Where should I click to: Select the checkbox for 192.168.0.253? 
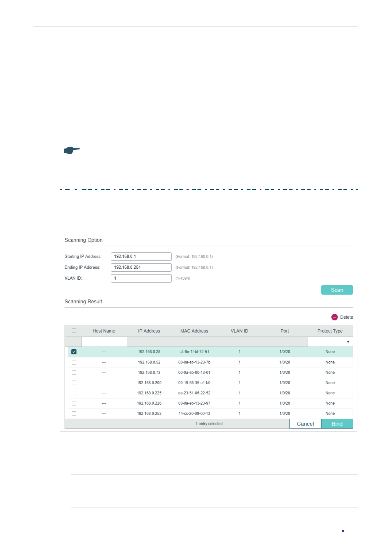tap(74, 413)
